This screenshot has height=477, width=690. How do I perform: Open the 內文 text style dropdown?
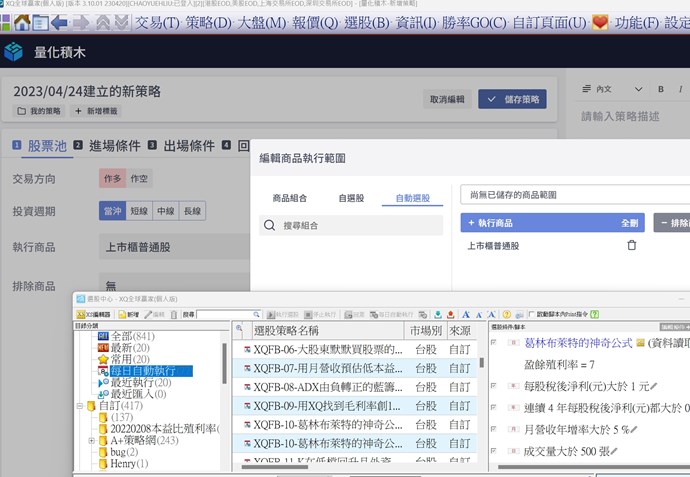click(611, 90)
